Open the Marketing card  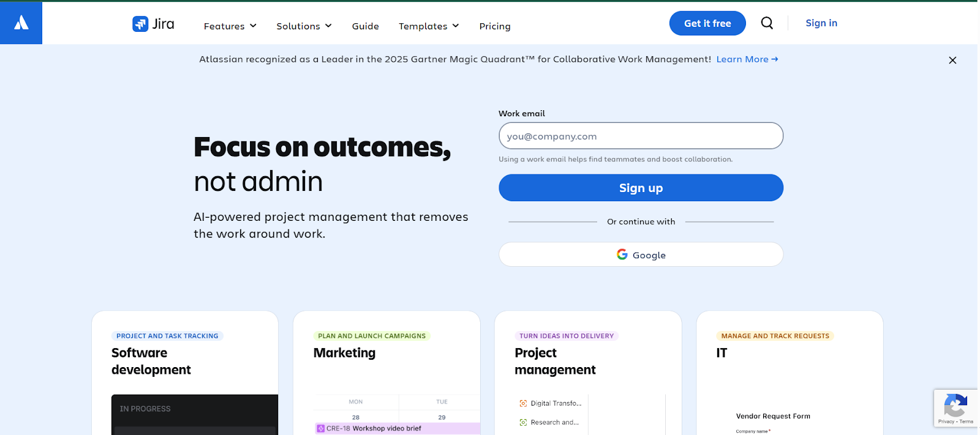tap(386, 373)
